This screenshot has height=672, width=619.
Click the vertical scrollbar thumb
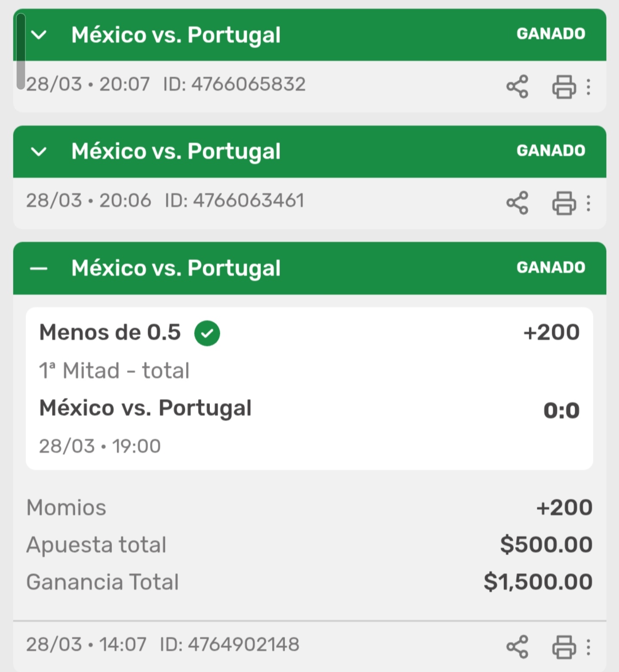point(21,52)
